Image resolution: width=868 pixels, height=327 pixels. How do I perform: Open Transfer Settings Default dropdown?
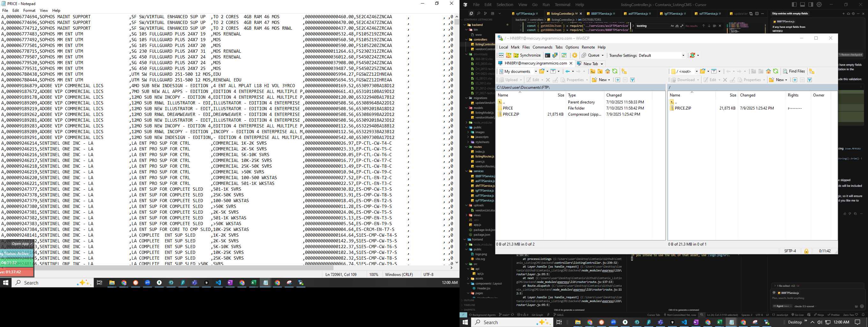pos(662,55)
